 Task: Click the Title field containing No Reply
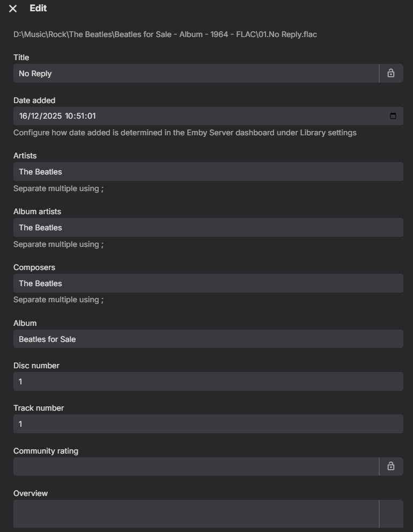click(196, 74)
